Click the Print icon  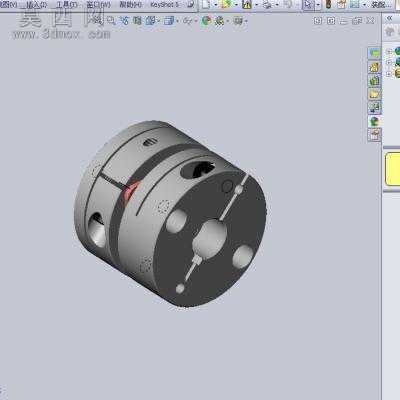click(268, 4)
